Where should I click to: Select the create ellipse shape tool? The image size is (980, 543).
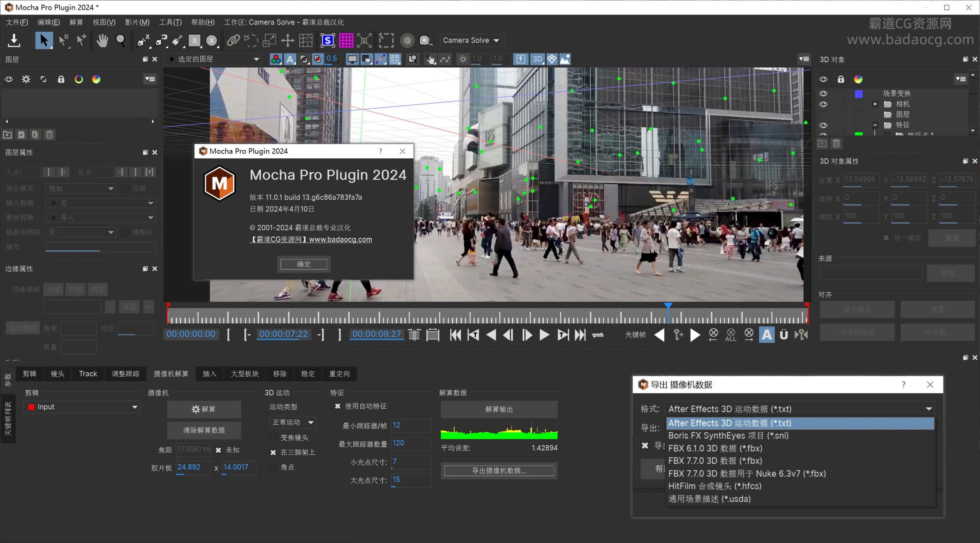[212, 41]
